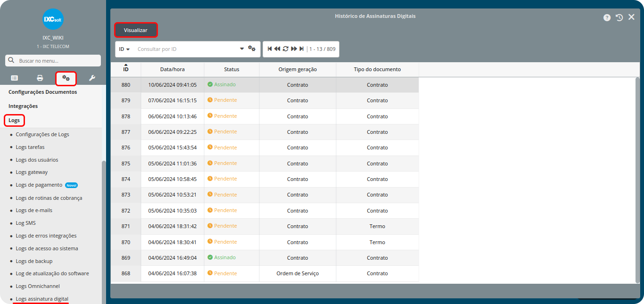Viewport: 644px width, 304px height.
Task: Refresh the signature records list
Action: tap(285, 49)
